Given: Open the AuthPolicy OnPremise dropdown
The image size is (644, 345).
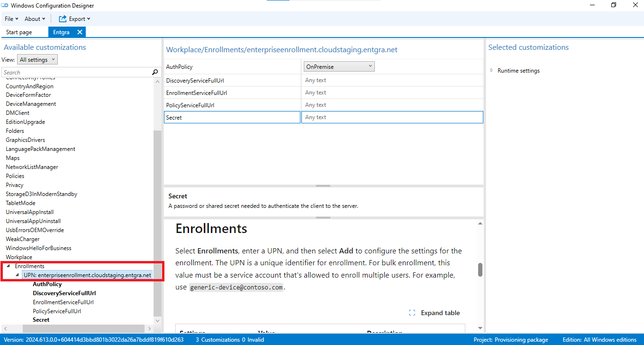Looking at the screenshot, I should click(x=339, y=67).
